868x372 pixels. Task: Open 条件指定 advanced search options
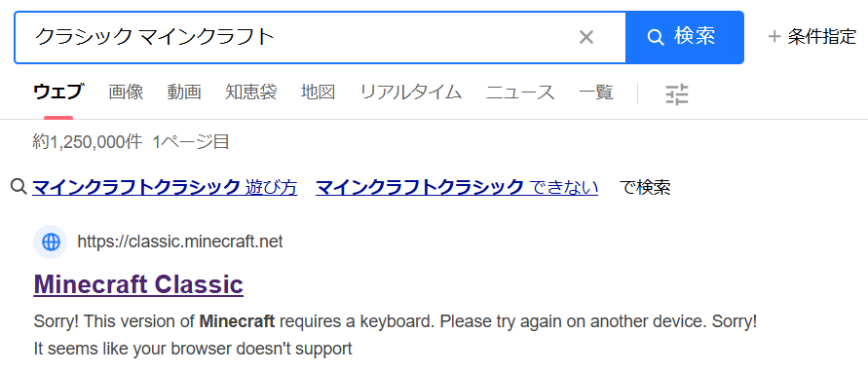coord(812,37)
